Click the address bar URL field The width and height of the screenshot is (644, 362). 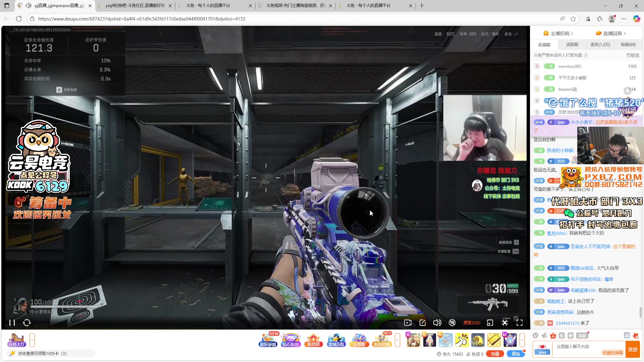[295, 19]
